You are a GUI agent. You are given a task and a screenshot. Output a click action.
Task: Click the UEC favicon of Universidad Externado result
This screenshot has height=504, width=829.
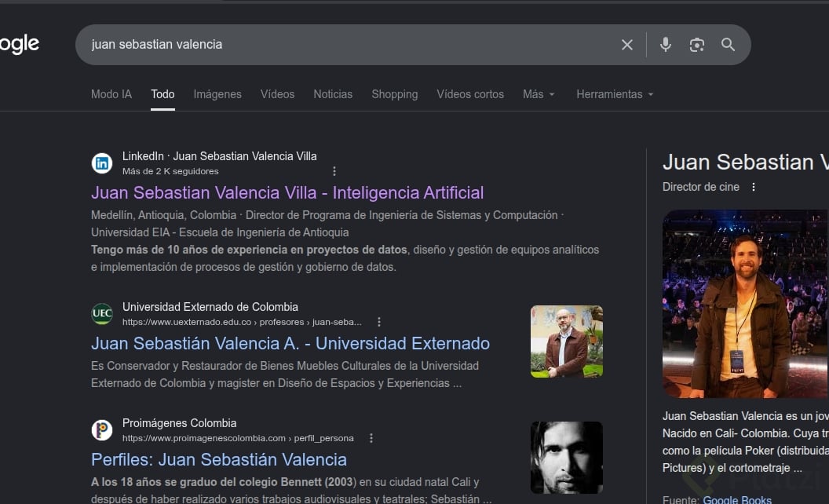[102, 313]
